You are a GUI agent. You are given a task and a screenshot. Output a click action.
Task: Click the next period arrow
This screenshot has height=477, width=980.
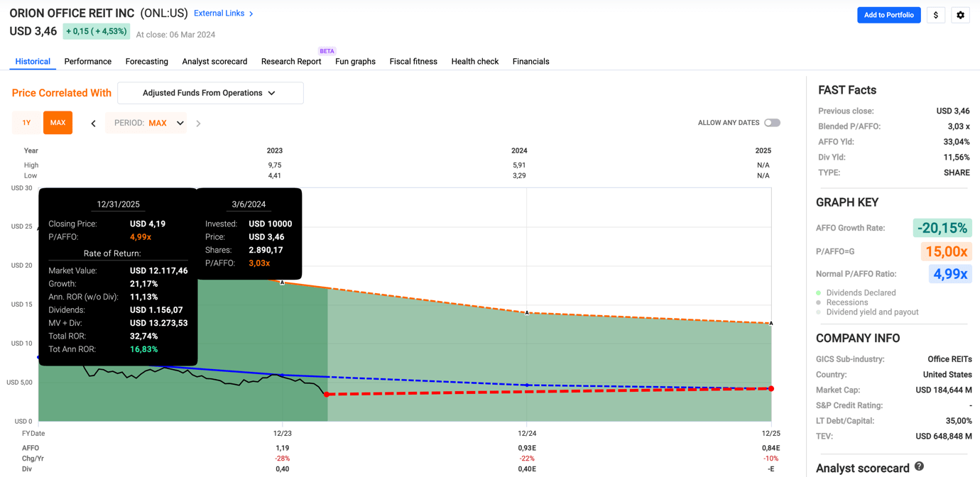click(198, 124)
